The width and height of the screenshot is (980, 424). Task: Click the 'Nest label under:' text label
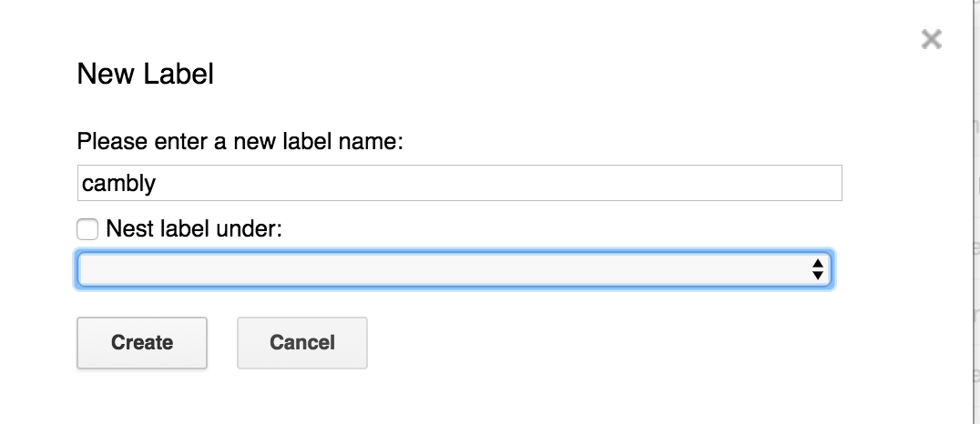(x=195, y=229)
